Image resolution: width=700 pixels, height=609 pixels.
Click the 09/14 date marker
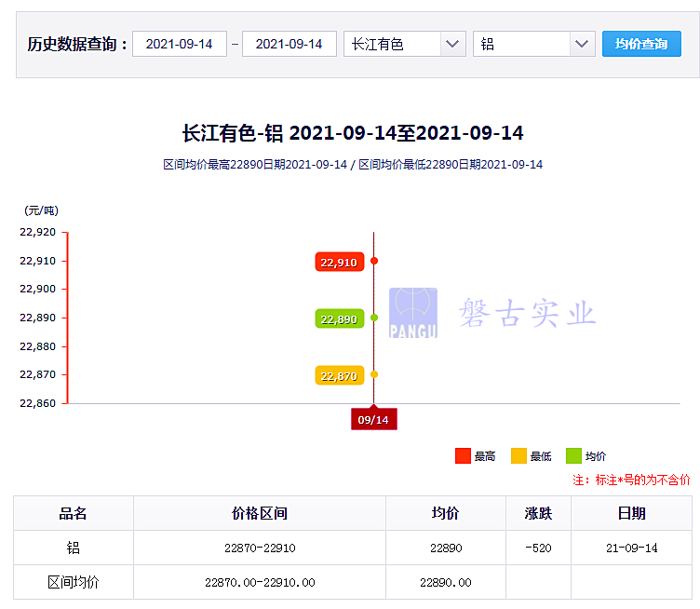(x=373, y=419)
